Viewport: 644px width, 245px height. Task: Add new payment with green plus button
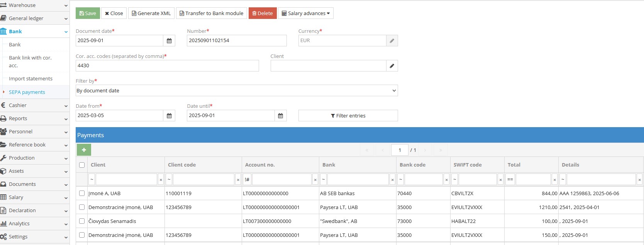(x=84, y=150)
